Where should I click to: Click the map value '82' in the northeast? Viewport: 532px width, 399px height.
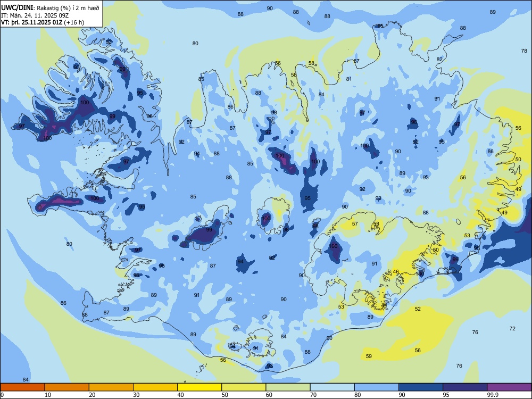click(x=439, y=60)
